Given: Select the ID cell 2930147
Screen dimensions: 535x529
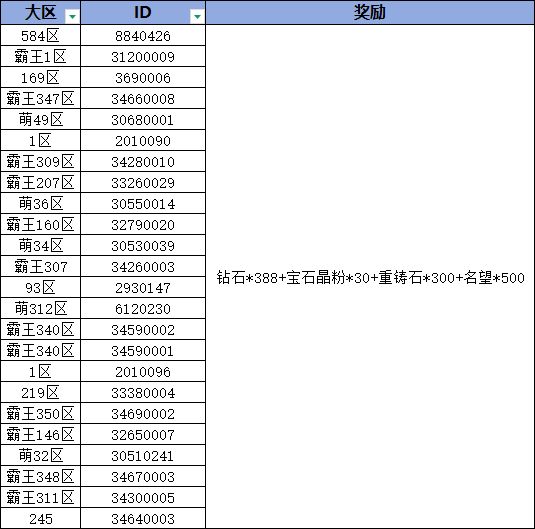Looking at the screenshot, I should tap(143, 287).
